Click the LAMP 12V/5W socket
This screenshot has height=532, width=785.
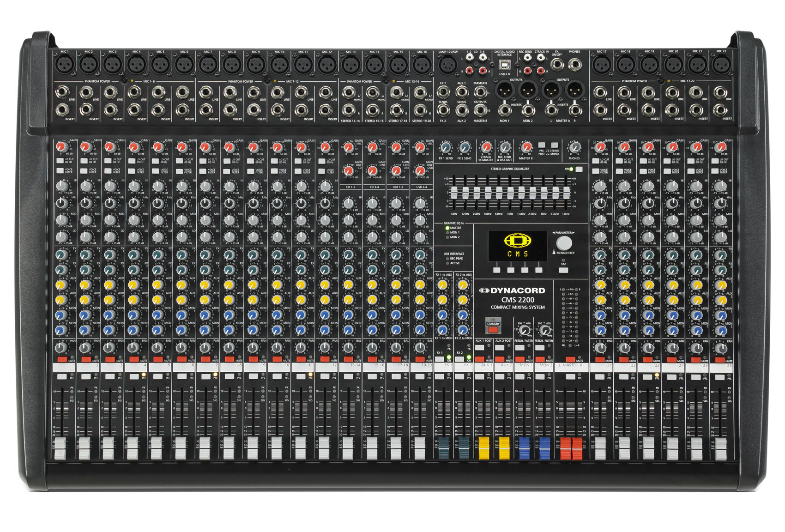447,64
